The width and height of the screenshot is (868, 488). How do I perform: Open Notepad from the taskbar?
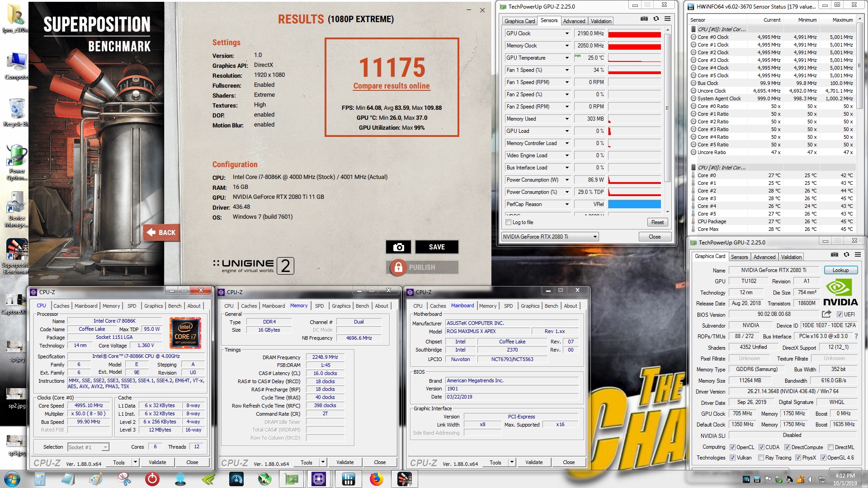(68, 479)
